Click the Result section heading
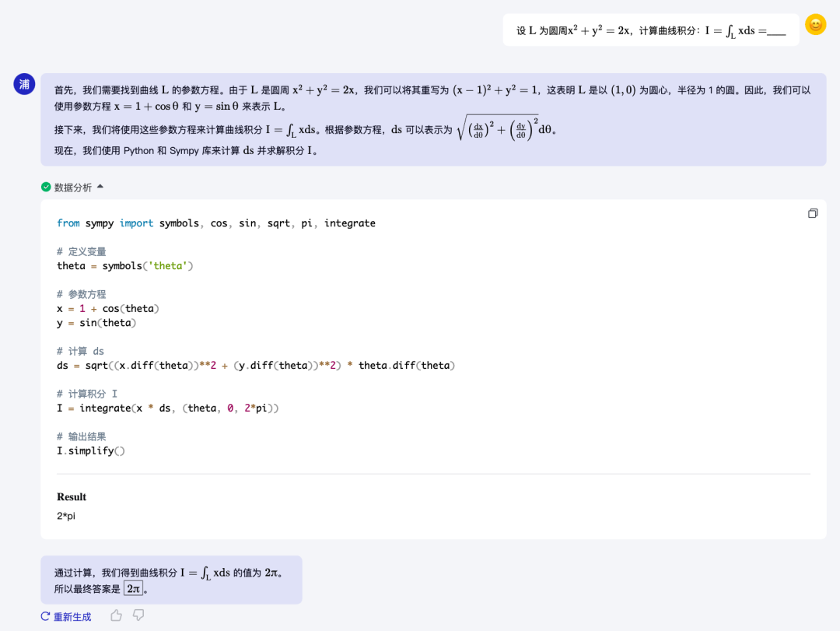The width and height of the screenshot is (840, 631). coord(71,496)
